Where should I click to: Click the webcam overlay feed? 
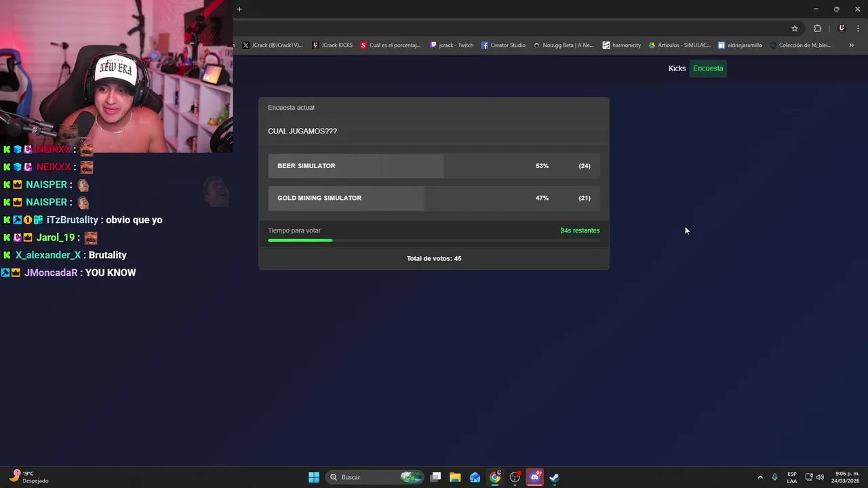pyautogui.click(x=116, y=76)
